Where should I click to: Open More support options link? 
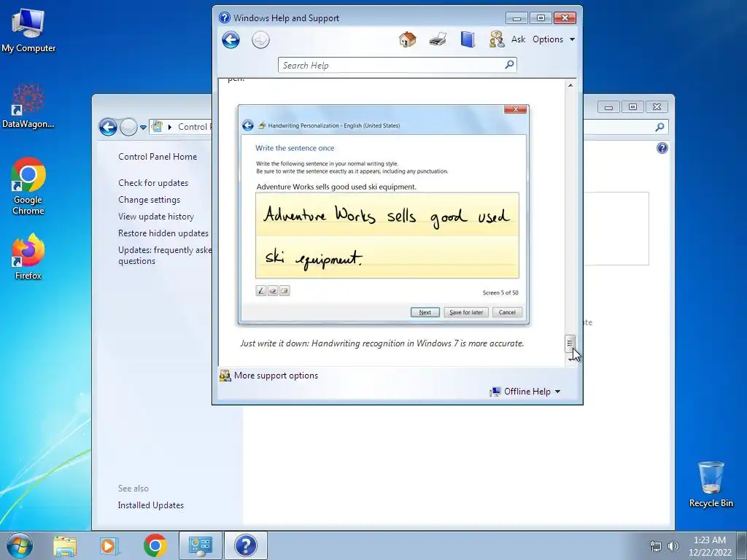click(276, 376)
